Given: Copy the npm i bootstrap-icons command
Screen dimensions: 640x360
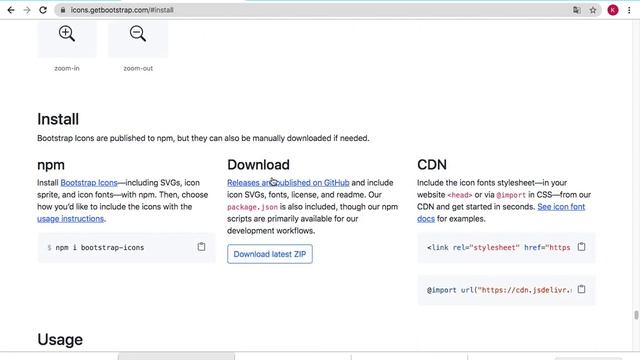Looking at the screenshot, I should click(x=201, y=247).
